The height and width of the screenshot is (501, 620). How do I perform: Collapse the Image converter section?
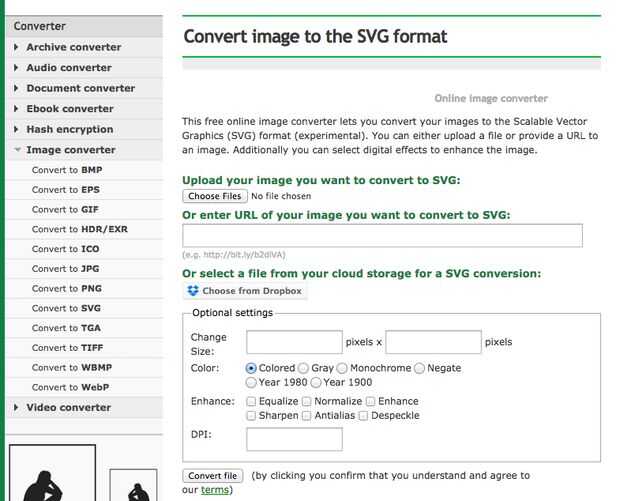click(70, 150)
